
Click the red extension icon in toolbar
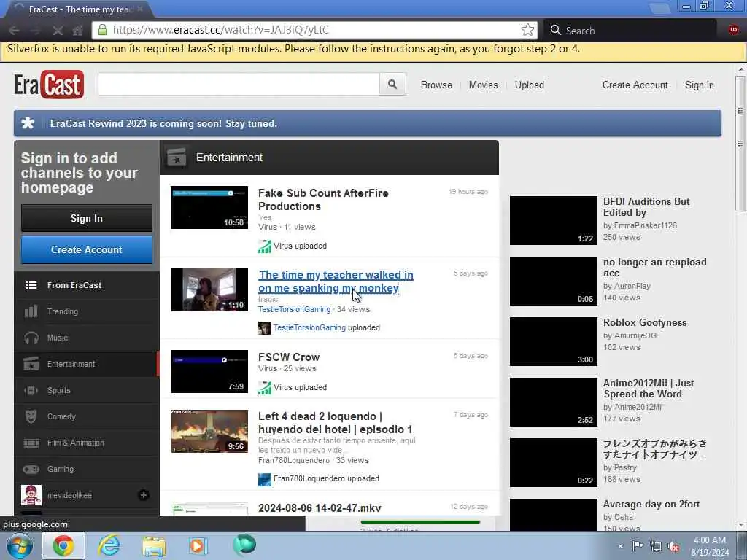point(733,30)
